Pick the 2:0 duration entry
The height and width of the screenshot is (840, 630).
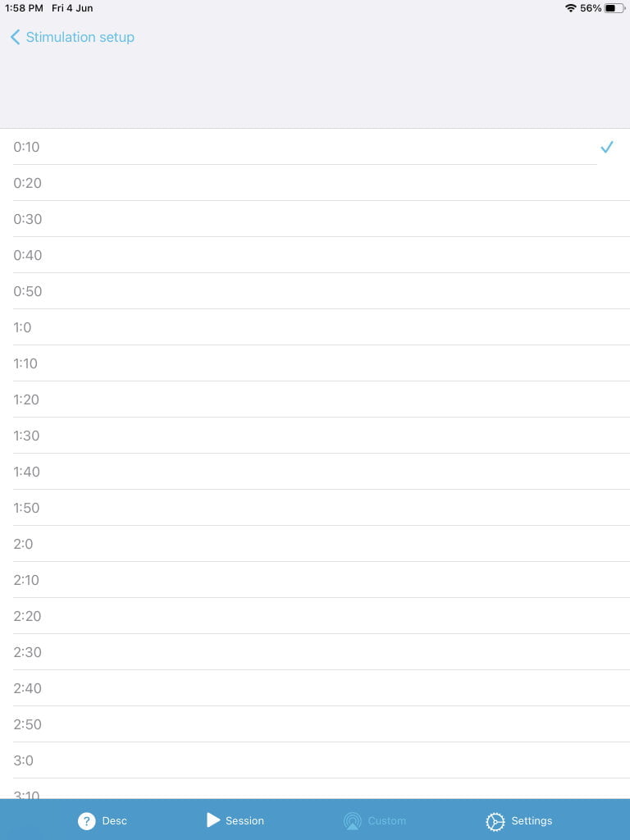tap(315, 544)
